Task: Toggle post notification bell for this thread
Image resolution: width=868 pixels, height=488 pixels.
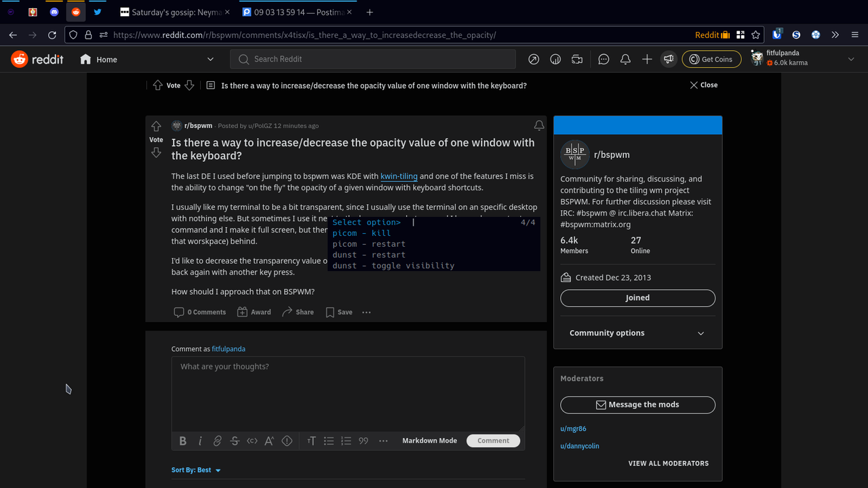Action: 539,125
